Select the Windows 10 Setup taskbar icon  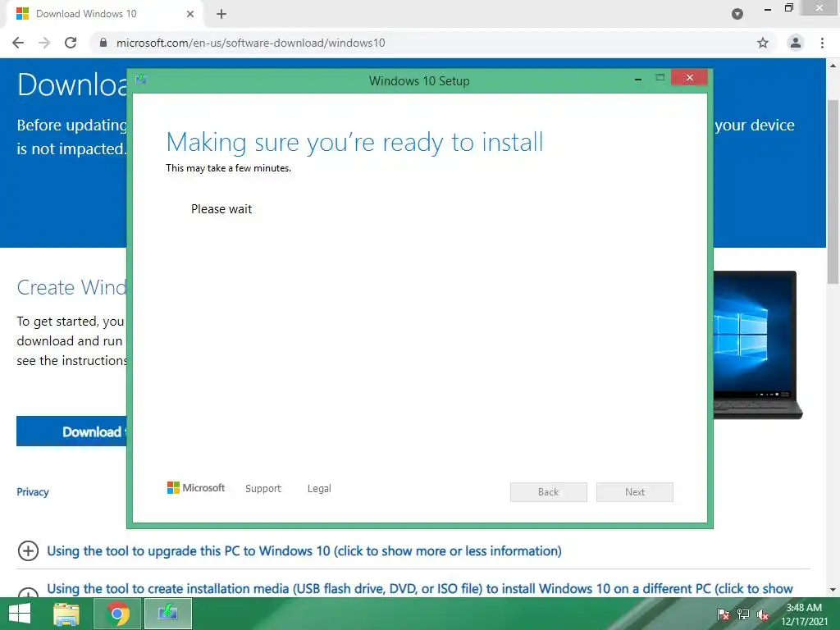click(x=167, y=614)
